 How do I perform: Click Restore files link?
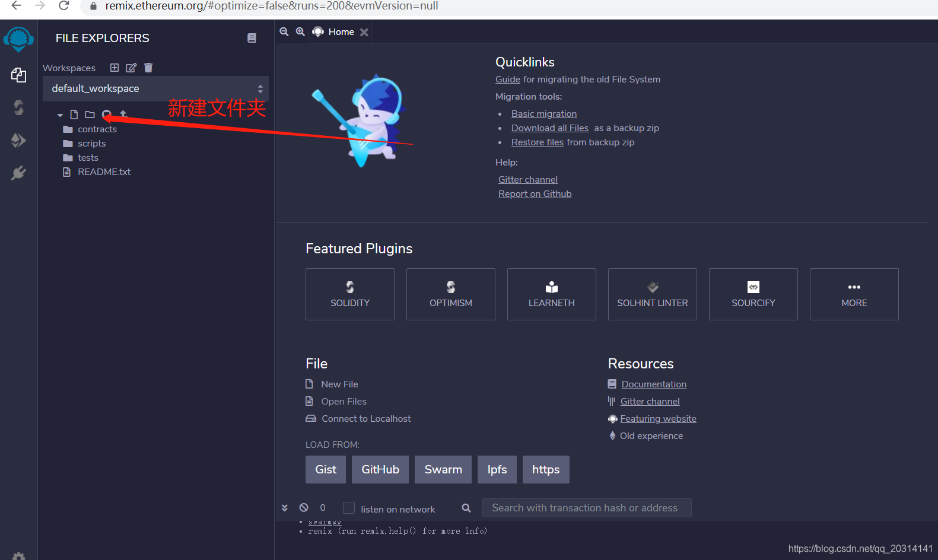click(x=538, y=142)
